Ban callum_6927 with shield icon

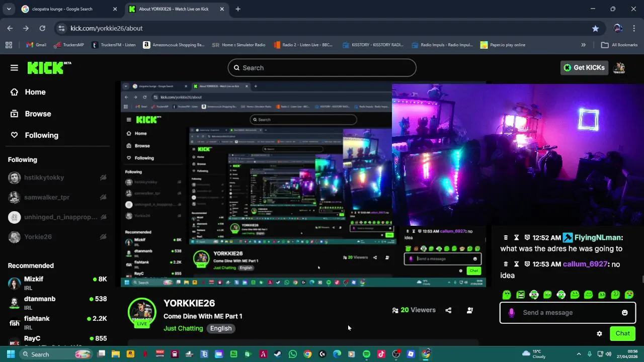tap(527, 264)
